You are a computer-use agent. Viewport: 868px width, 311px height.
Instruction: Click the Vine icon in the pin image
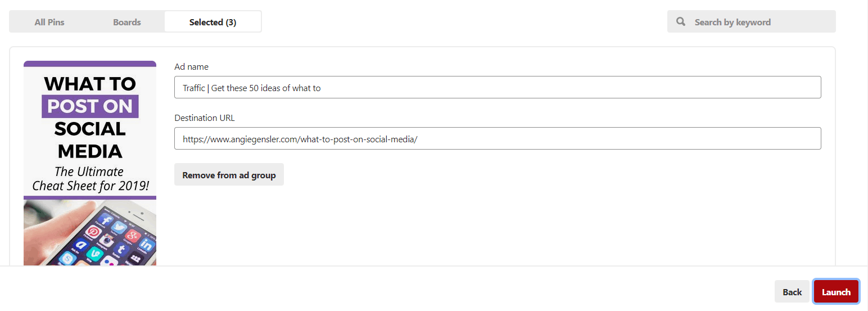click(x=95, y=254)
